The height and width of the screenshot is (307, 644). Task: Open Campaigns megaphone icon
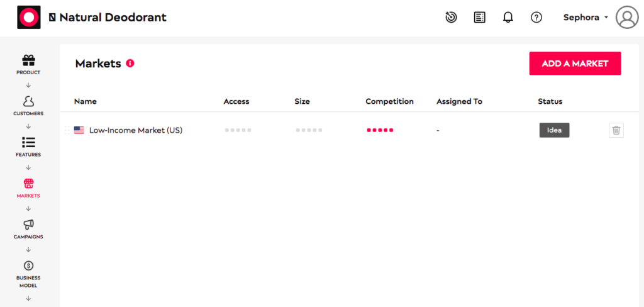28,225
